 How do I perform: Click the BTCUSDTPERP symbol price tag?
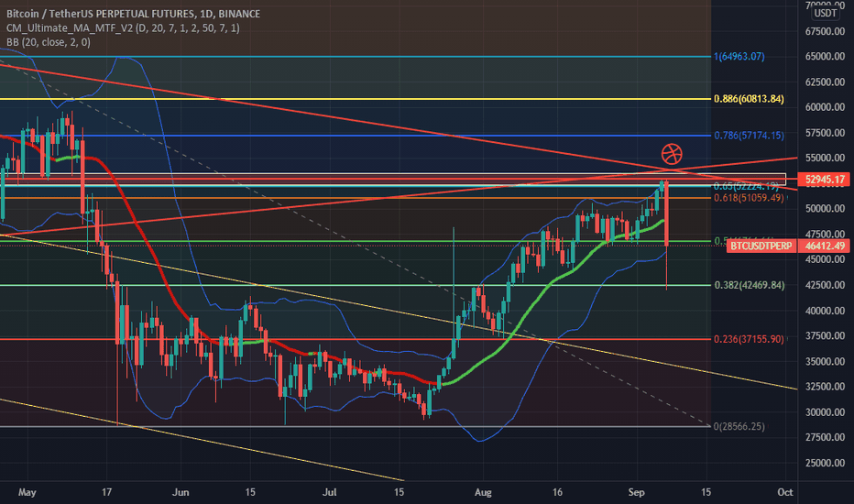[x=761, y=247]
